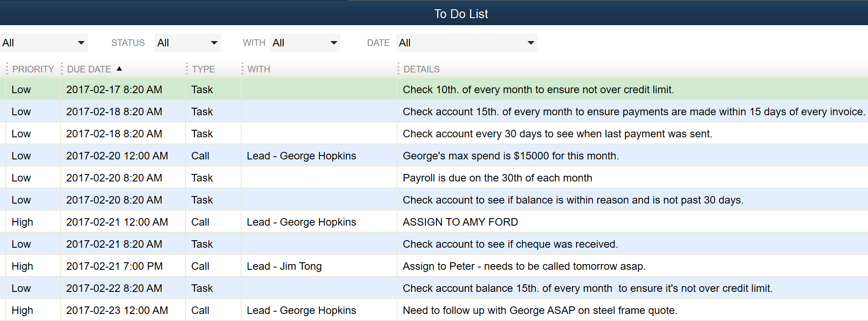Sort by the DUE DATE column header
The width and height of the screenshot is (868, 321).
89,69
